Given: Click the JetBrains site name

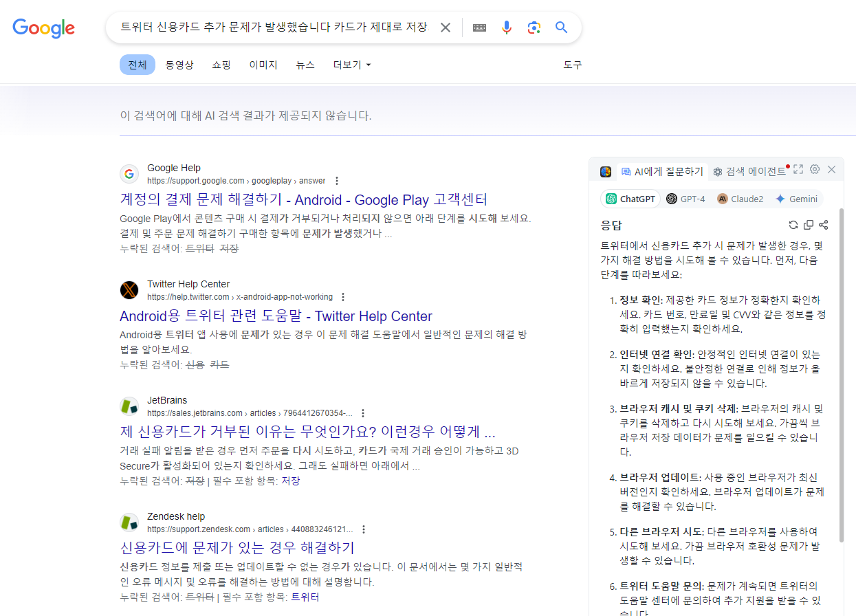Looking at the screenshot, I should (x=167, y=400).
